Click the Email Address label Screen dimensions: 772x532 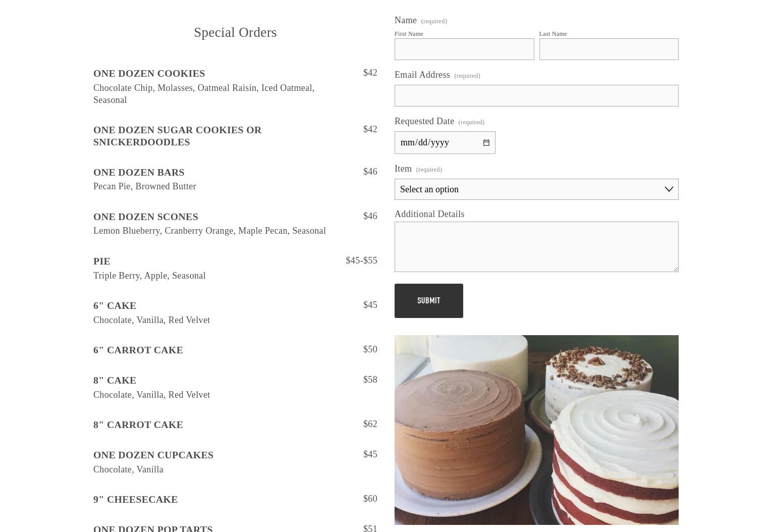coord(422,75)
